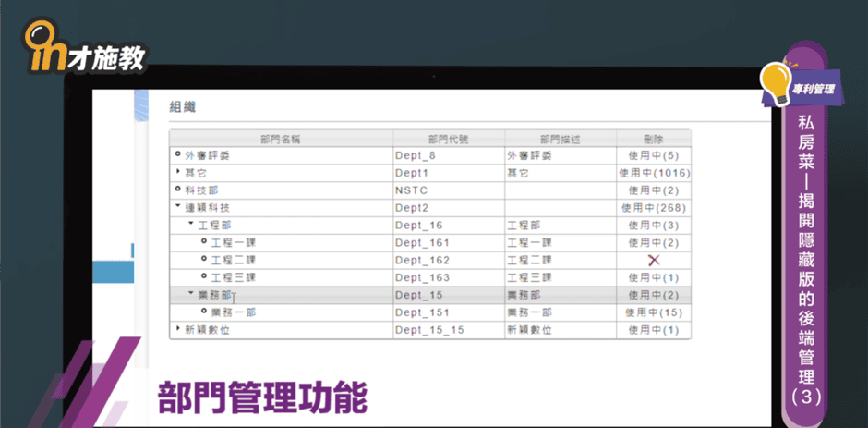This screenshot has width=868, height=428.
Task: Click the red X delete icon for 工程二課
Action: [654, 260]
